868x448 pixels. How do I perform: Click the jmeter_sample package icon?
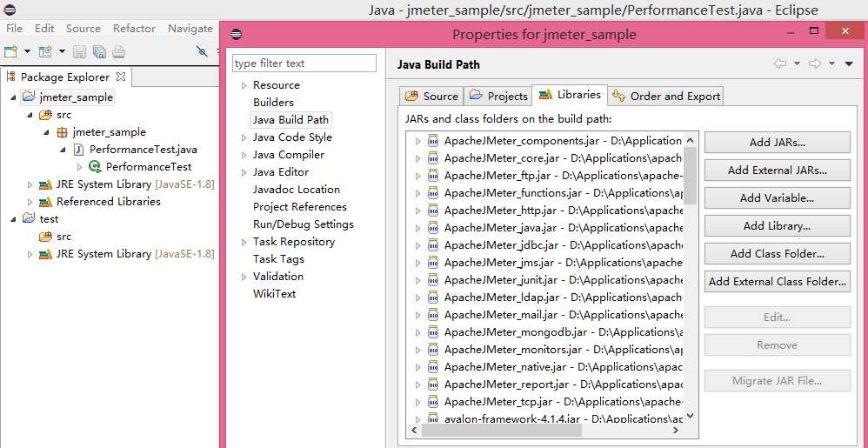click(x=62, y=132)
